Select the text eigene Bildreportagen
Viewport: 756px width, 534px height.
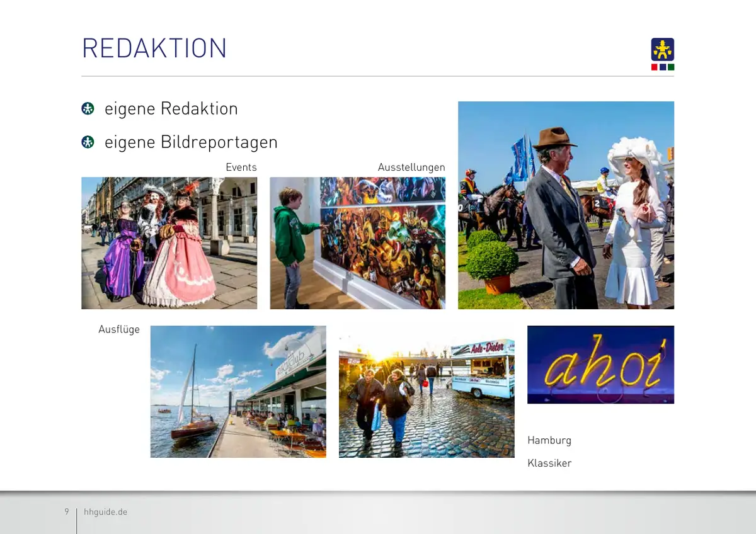(191, 142)
